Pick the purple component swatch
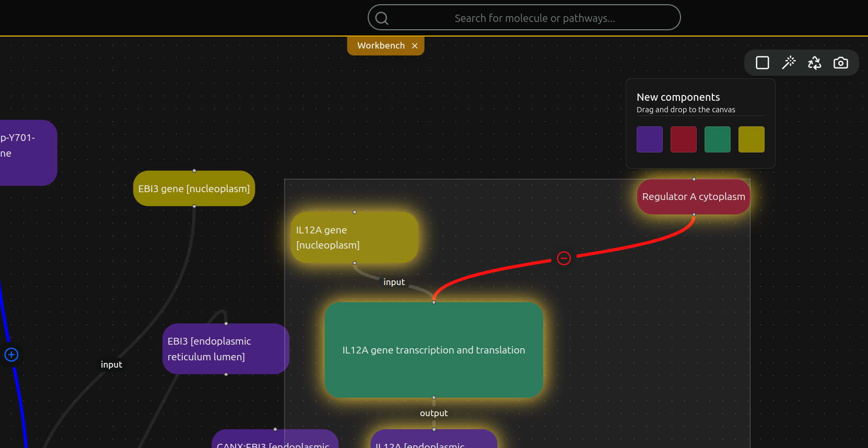This screenshot has width=868, height=448. pyautogui.click(x=650, y=139)
